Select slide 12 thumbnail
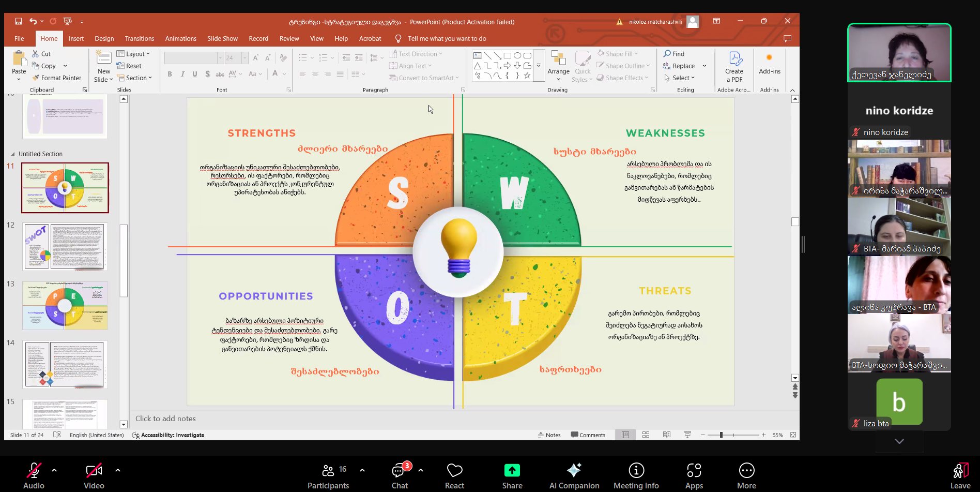Image resolution: width=980 pixels, height=492 pixels. pyautogui.click(x=65, y=247)
